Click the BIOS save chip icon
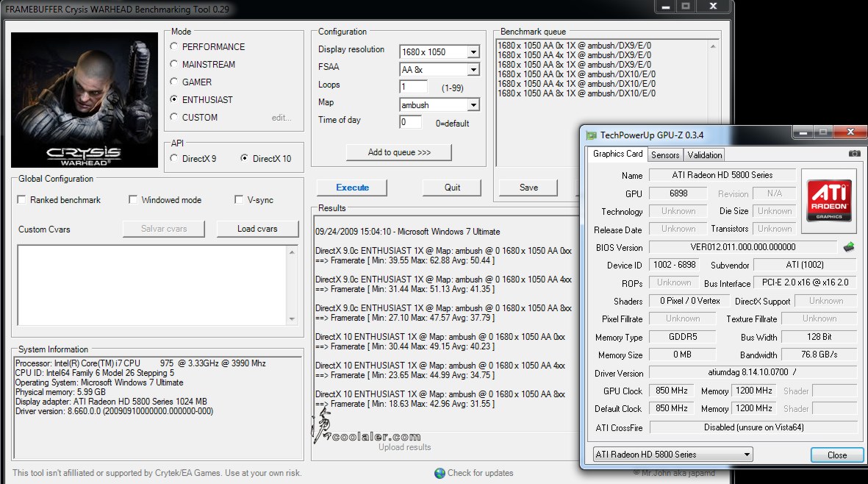 point(849,247)
